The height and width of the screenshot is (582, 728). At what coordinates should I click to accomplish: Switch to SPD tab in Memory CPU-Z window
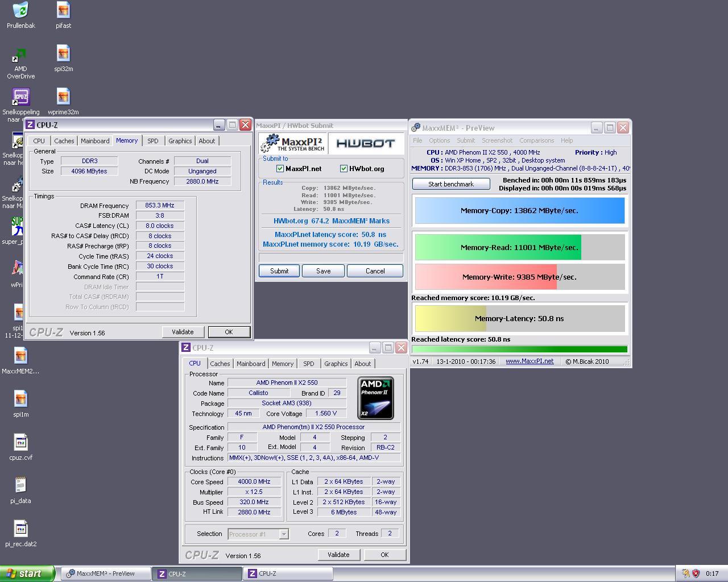tap(153, 141)
